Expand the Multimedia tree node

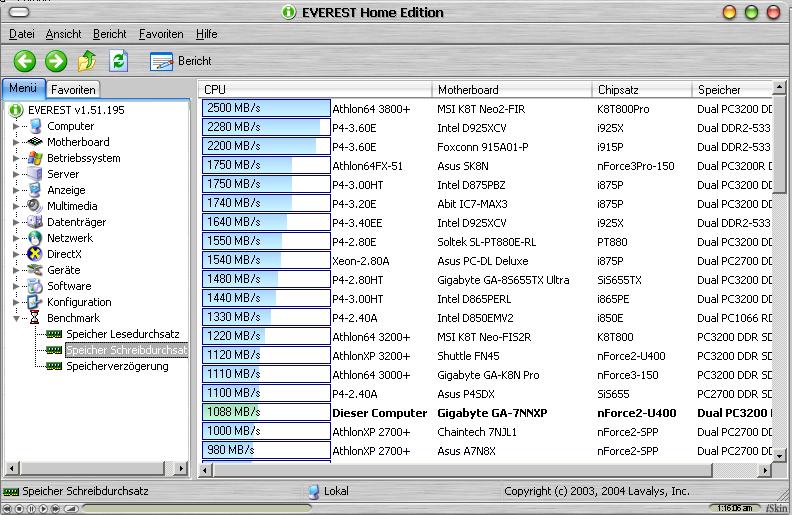click(x=16, y=206)
